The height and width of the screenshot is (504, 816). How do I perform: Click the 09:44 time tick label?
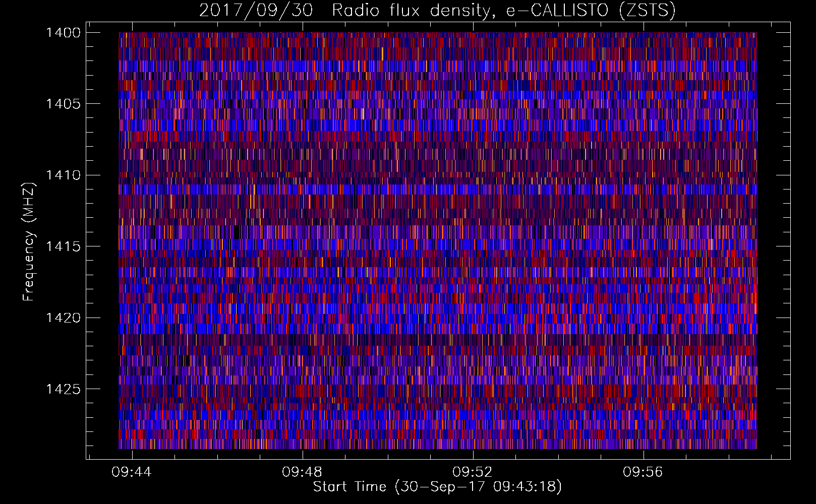click(132, 472)
